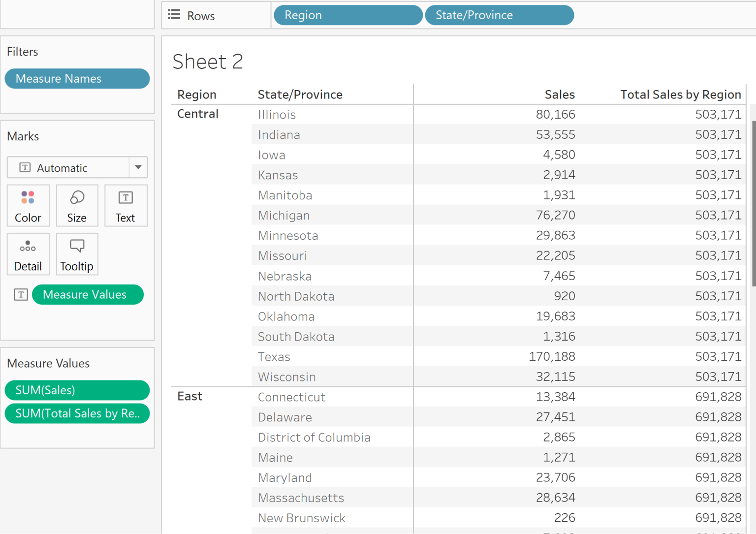Click the Total Sales by Region header
756x534 pixels.
point(681,94)
